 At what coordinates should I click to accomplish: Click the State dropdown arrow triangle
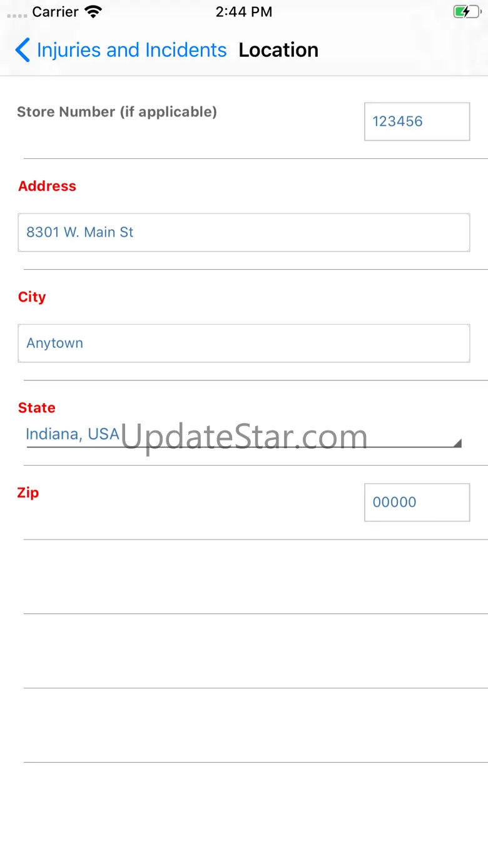coord(457,443)
